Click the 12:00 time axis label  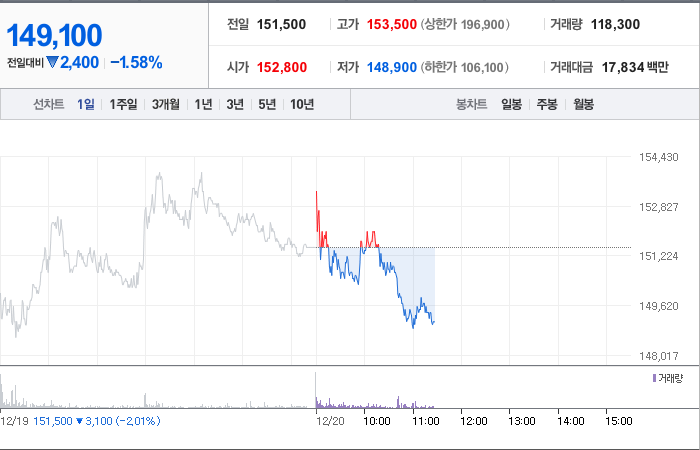[474, 421]
